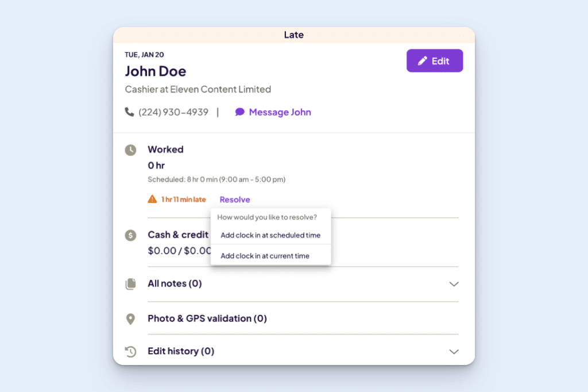The image size is (588, 392).
Task: Click the Photo & GPS validation row
Action: coord(206,318)
